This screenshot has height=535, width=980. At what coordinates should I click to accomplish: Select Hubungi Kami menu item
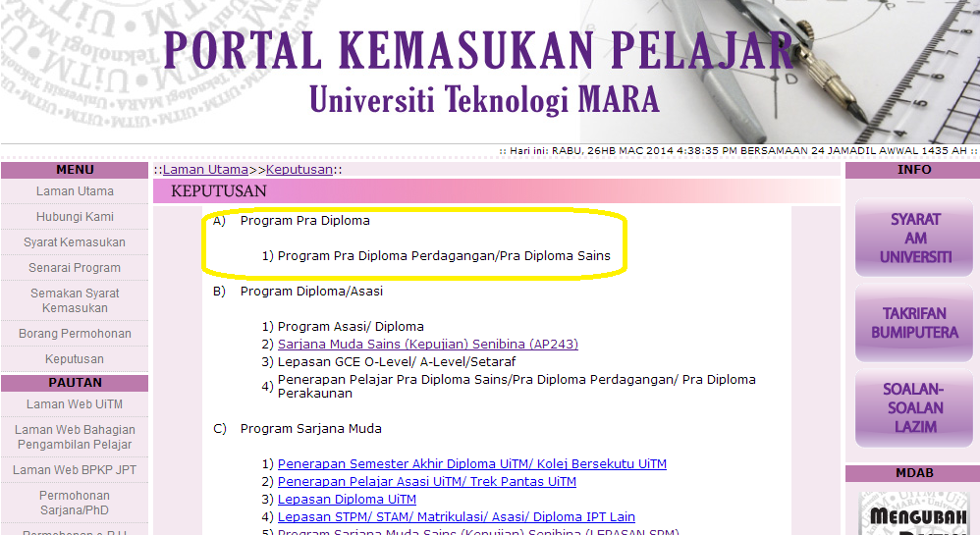tap(75, 217)
